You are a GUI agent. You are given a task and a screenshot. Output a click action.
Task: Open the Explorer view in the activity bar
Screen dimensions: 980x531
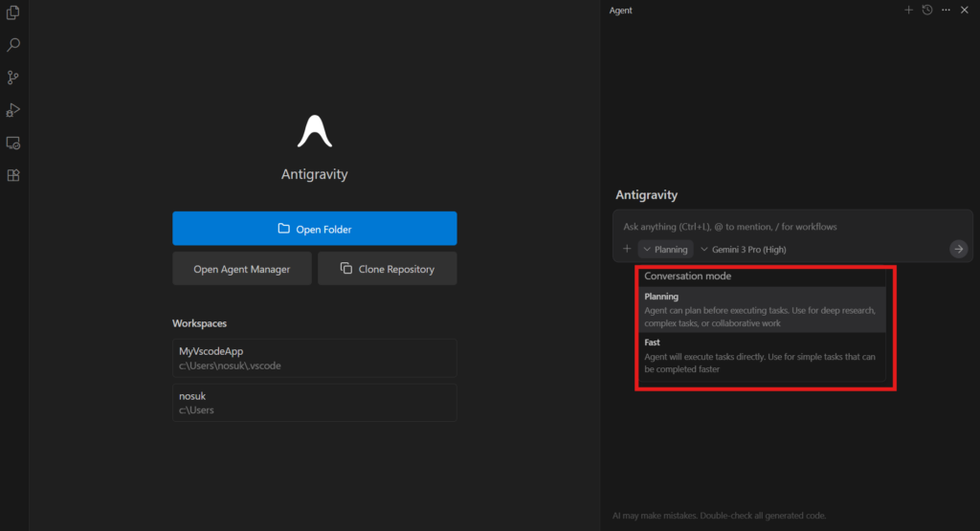point(13,12)
